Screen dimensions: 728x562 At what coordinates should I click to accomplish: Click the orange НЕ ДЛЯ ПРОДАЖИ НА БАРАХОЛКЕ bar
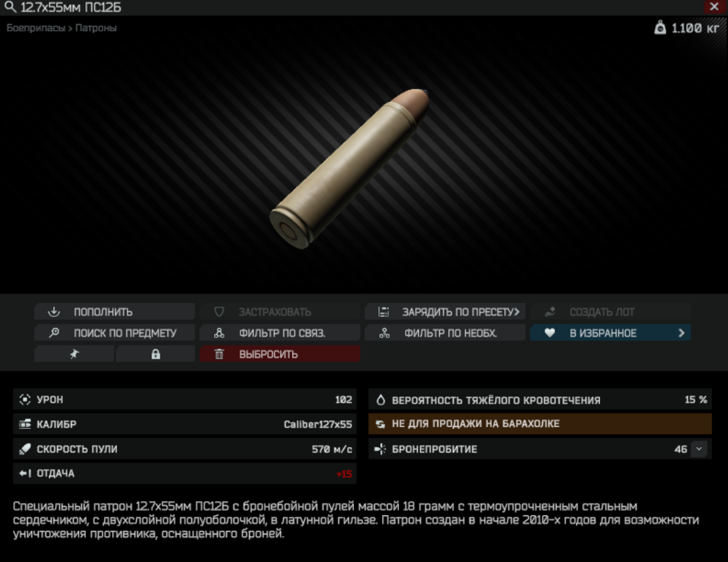pos(540,424)
